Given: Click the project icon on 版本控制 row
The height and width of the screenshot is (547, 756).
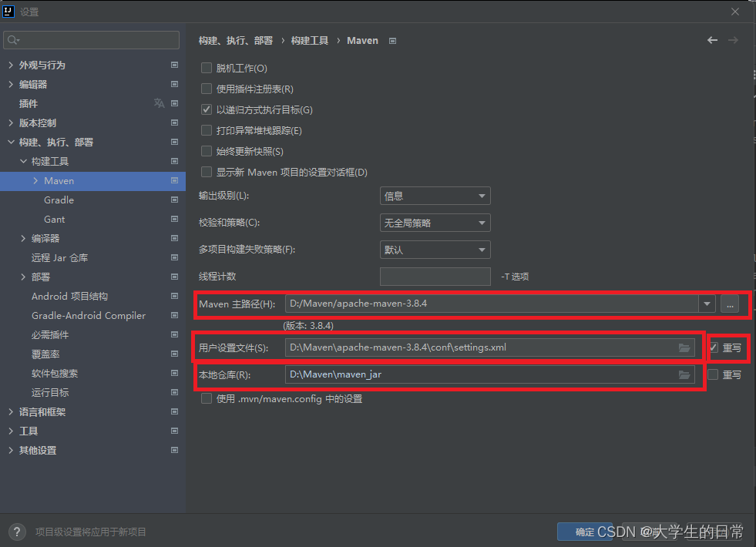Looking at the screenshot, I should click(174, 123).
